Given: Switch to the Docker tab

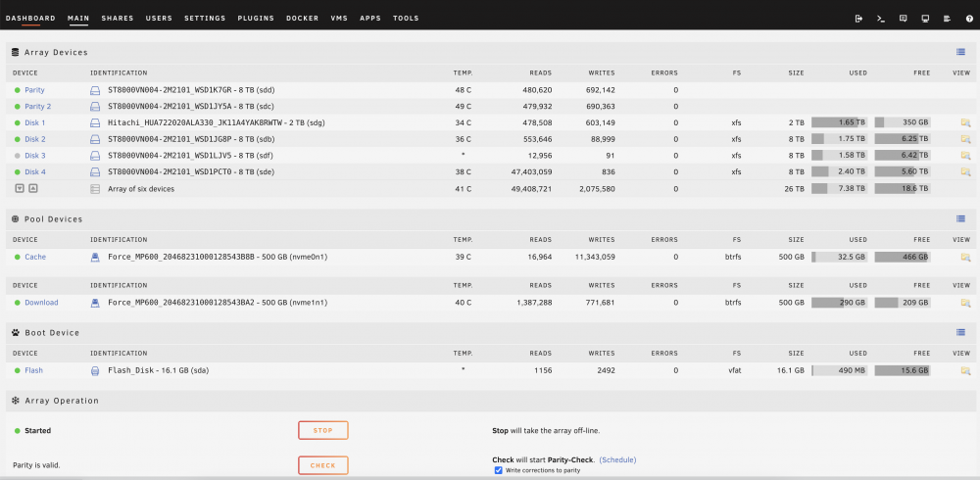Looking at the screenshot, I should [303, 19].
